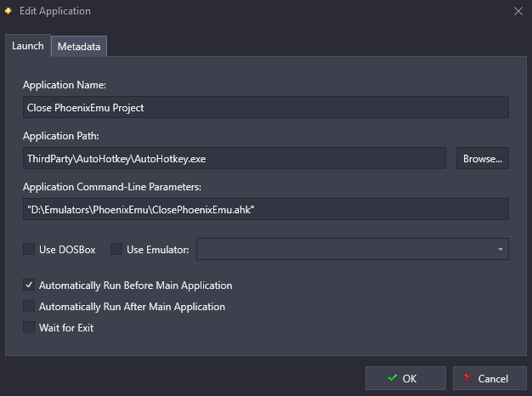Click the Edit Application title bar text

[55, 11]
